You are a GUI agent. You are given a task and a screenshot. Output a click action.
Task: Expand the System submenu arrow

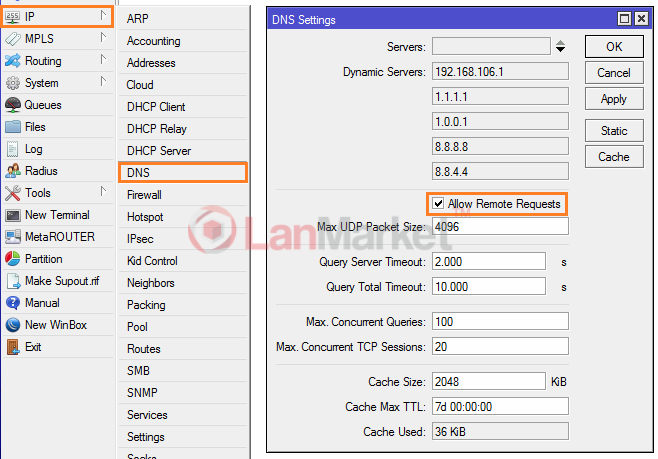coord(103,81)
